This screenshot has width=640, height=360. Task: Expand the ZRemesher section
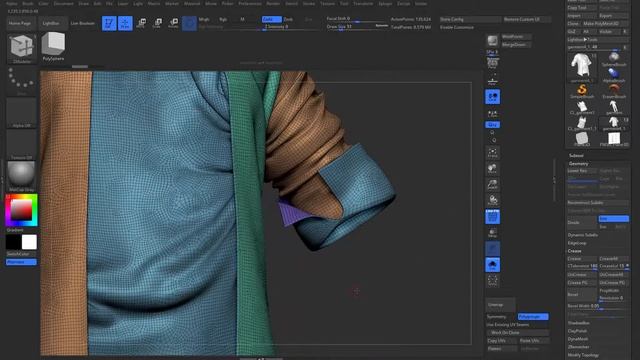(x=578, y=347)
